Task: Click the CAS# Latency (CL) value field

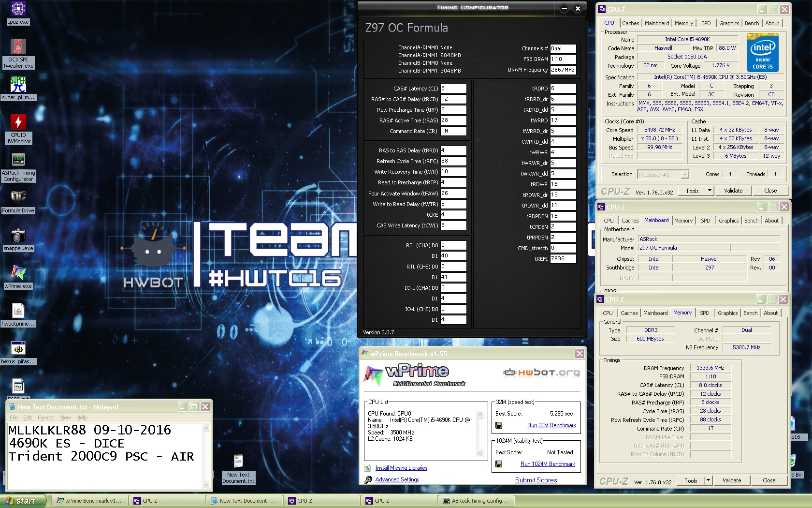Action: 453,89
